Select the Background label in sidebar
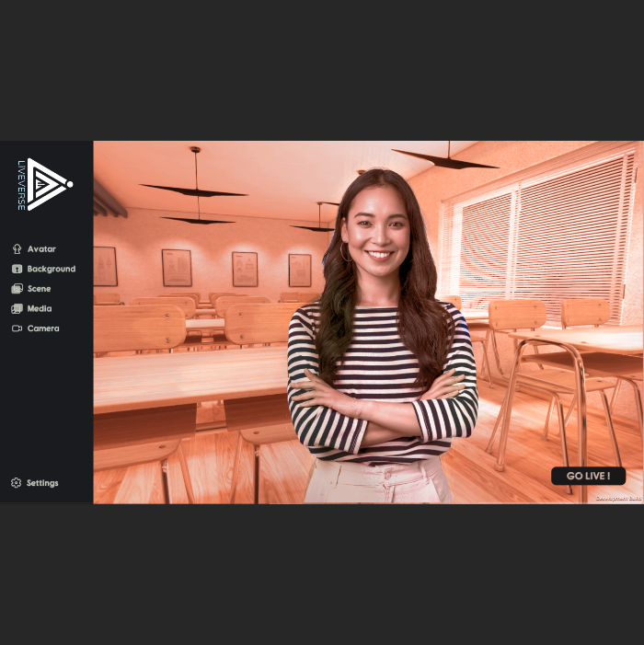644x645 pixels. pos(52,270)
